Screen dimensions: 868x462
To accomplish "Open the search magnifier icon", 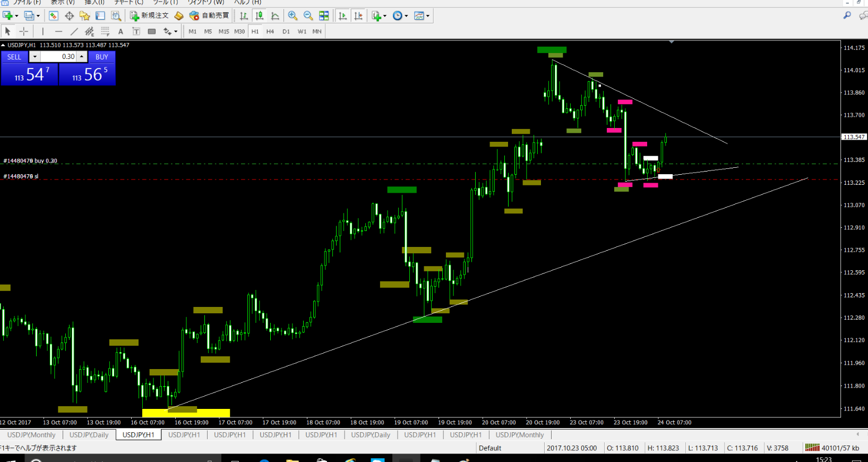I will (847, 15).
